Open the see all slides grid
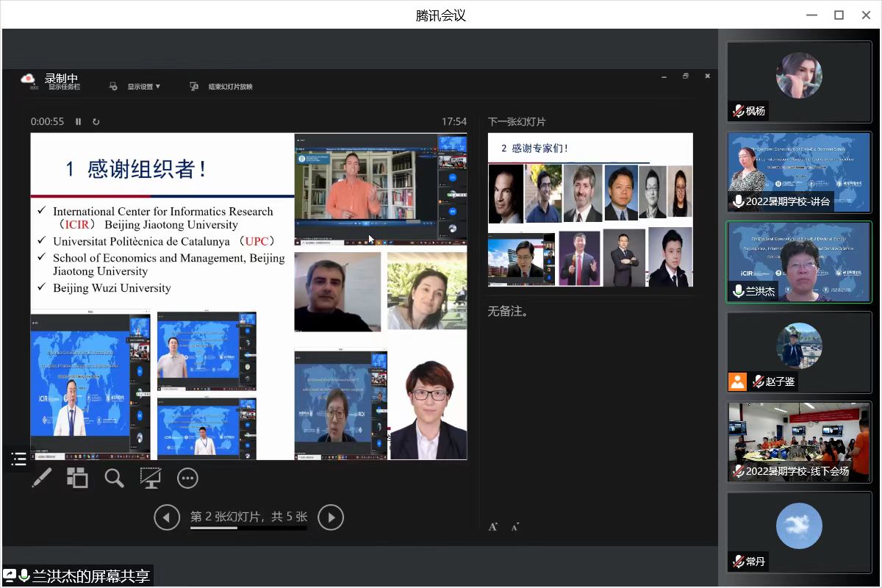This screenshot has width=882, height=588. point(77,478)
